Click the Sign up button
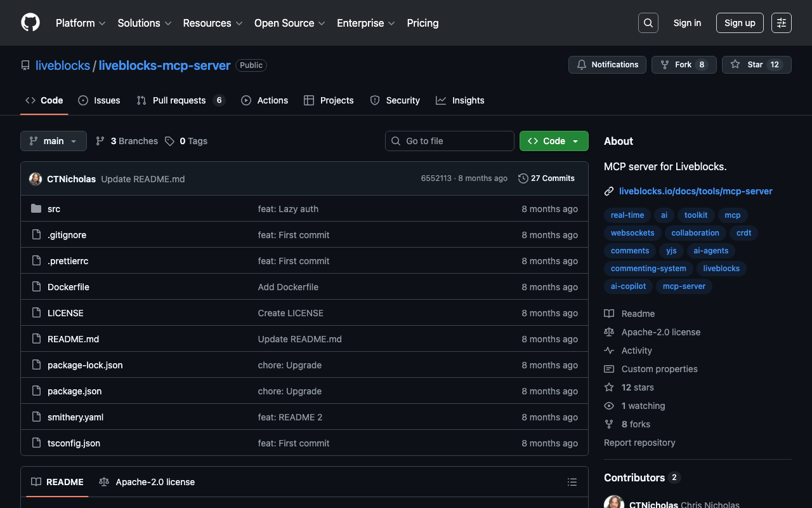Viewport: 812px width, 508px height. tap(740, 23)
